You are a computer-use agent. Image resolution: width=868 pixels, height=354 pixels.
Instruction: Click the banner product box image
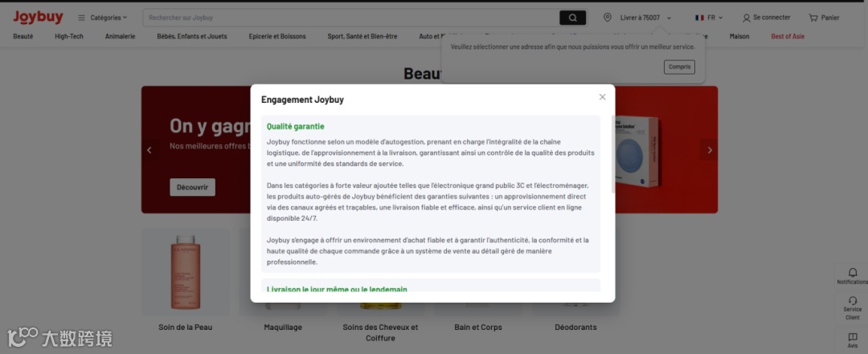pos(637,151)
